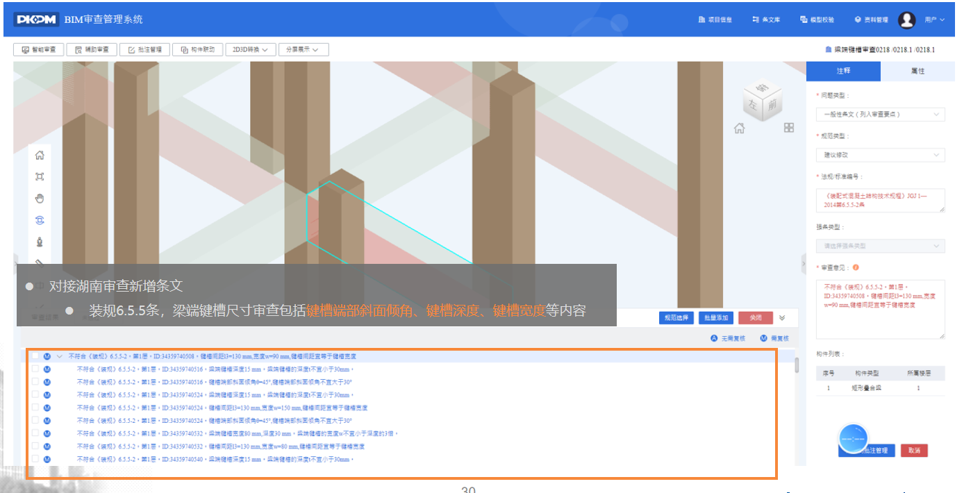The image size is (980, 493).
Task: Click the red 关闭 button
Action: pyautogui.click(x=756, y=317)
